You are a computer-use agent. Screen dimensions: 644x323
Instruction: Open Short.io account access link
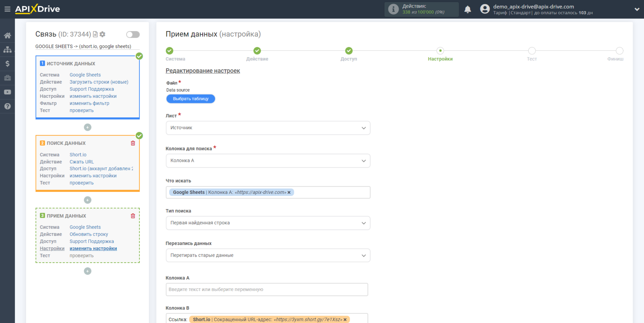click(x=101, y=169)
